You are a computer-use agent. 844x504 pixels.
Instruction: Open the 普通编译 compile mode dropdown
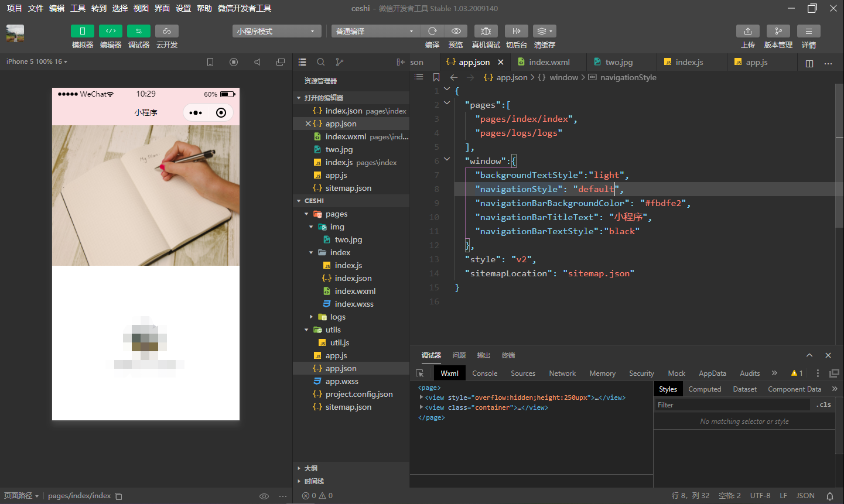point(375,31)
